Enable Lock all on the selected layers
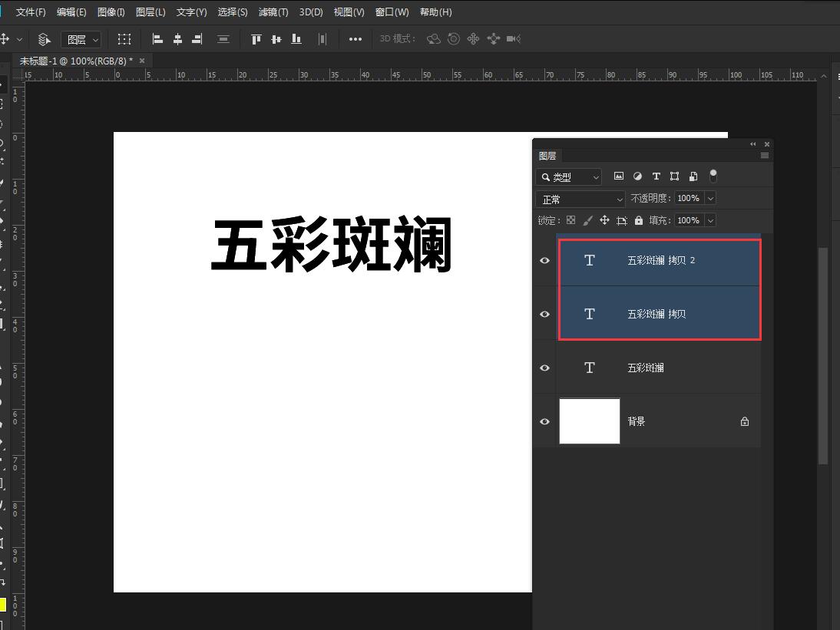 click(x=639, y=220)
